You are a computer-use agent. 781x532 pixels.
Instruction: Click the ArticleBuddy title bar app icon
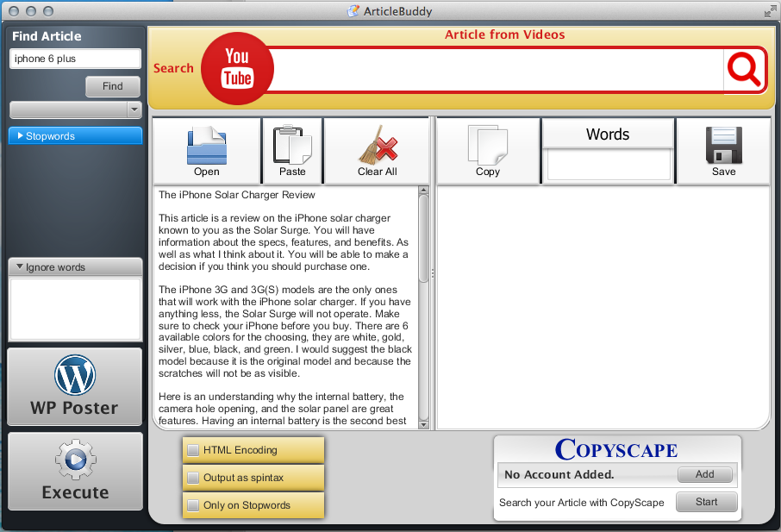353,11
